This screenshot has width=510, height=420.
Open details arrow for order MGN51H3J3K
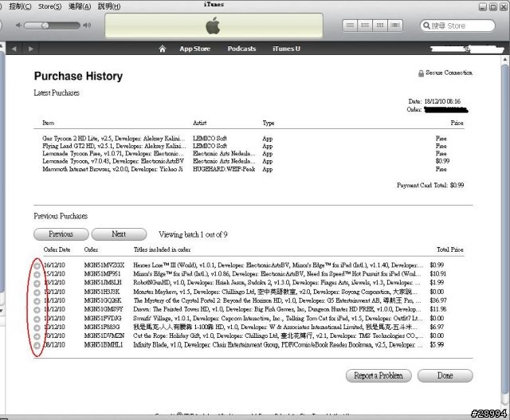point(37,292)
